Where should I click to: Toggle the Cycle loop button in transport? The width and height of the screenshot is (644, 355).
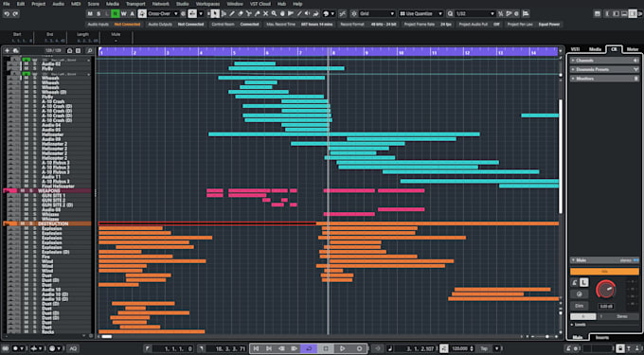[x=309, y=348]
